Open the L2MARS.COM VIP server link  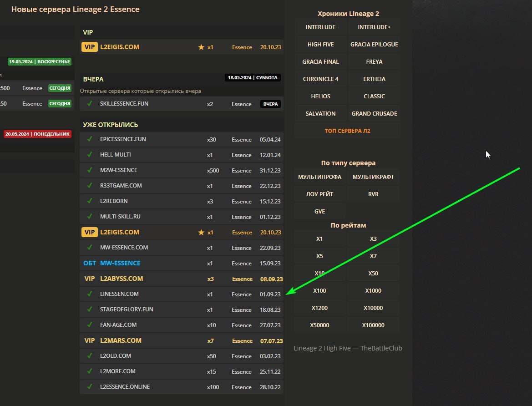pyautogui.click(x=121, y=340)
